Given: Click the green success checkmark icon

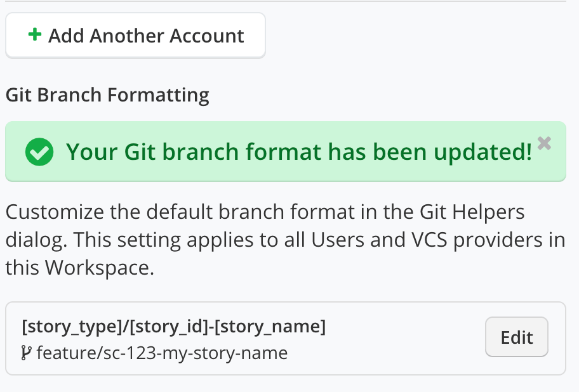Looking at the screenshot, I should [38, 152].
